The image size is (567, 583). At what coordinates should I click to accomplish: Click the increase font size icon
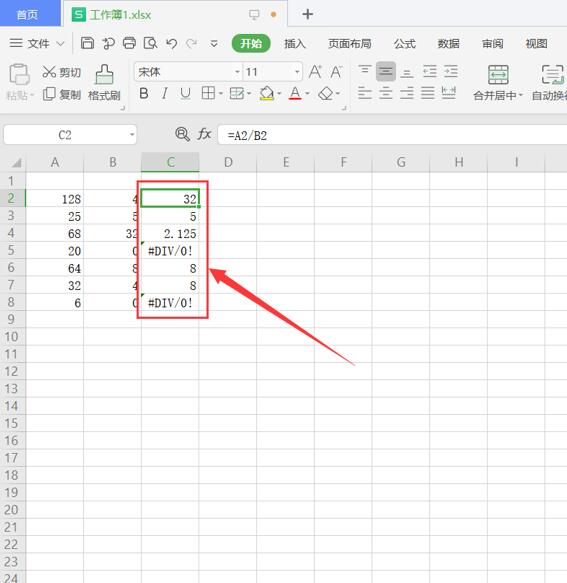pos(315,72)
